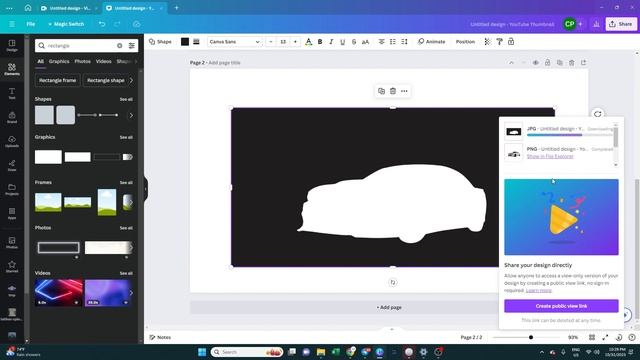Open the insights chart icon in top bar
This screenshot has height=360, width=640.
(596, 24)
